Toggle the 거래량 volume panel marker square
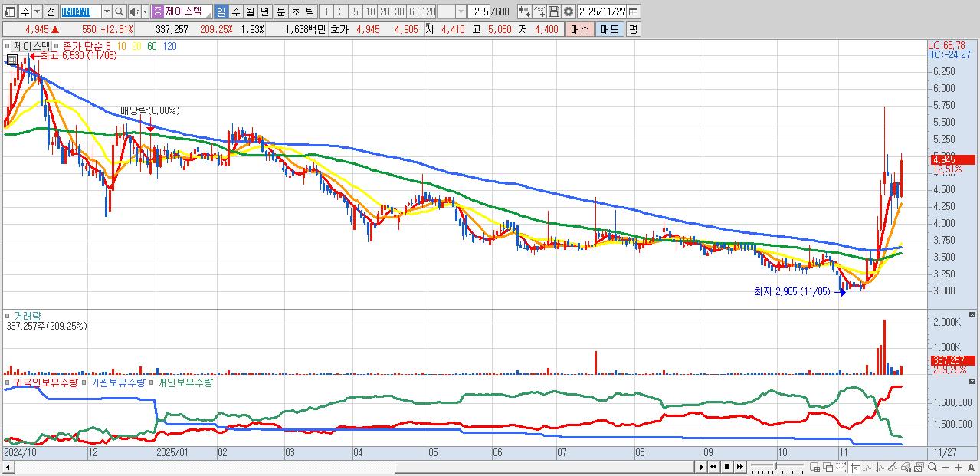Image resolution: width=980 pixels, height=476 pixels. (x=8, y=315)
